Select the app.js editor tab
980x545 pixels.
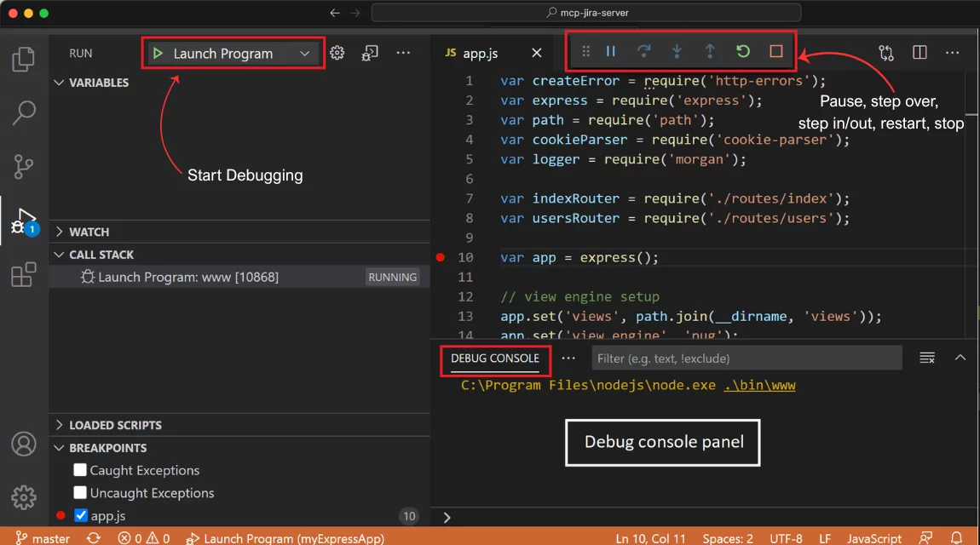tap(480, 53)
